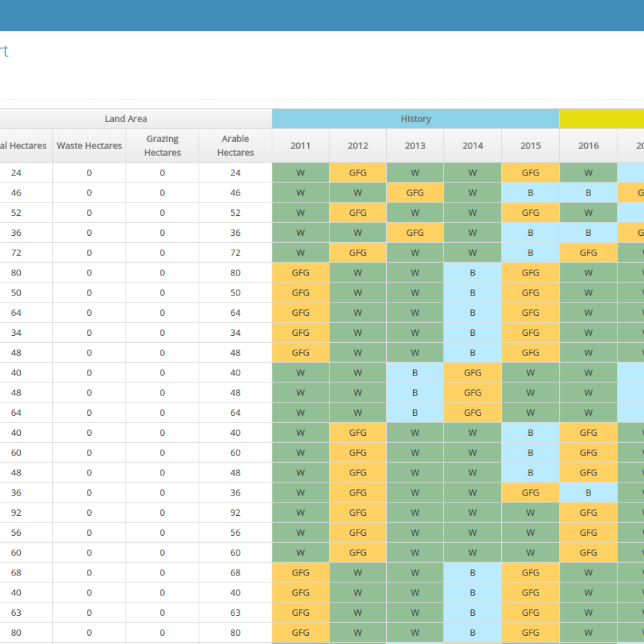Select the 2014 B cell in the 34-hectare row

point(472,333)
